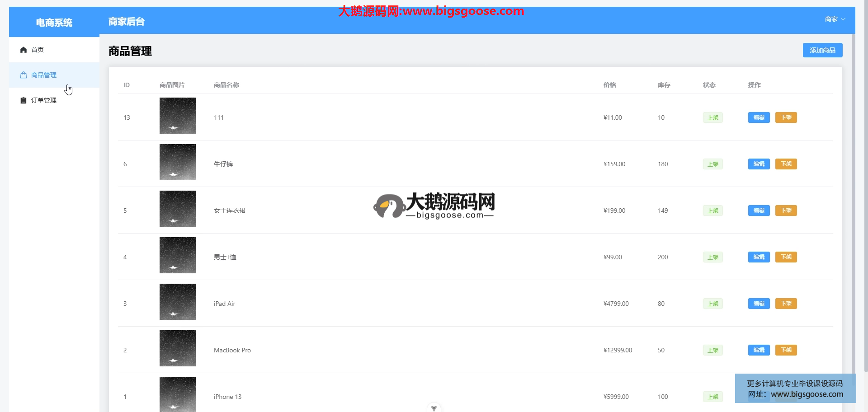The width and height of the screenshot is (868, 412).
Task: Click the MacBook Pro product image
Action: click(x=178, y=348)
